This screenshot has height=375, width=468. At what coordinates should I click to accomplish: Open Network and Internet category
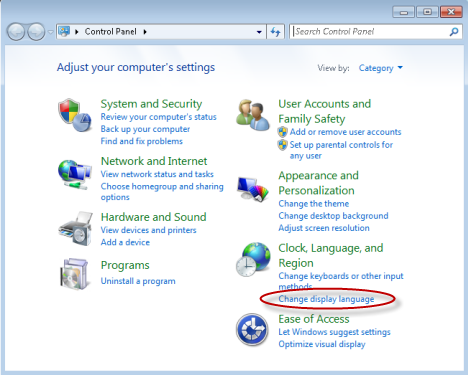coord(154,161)
